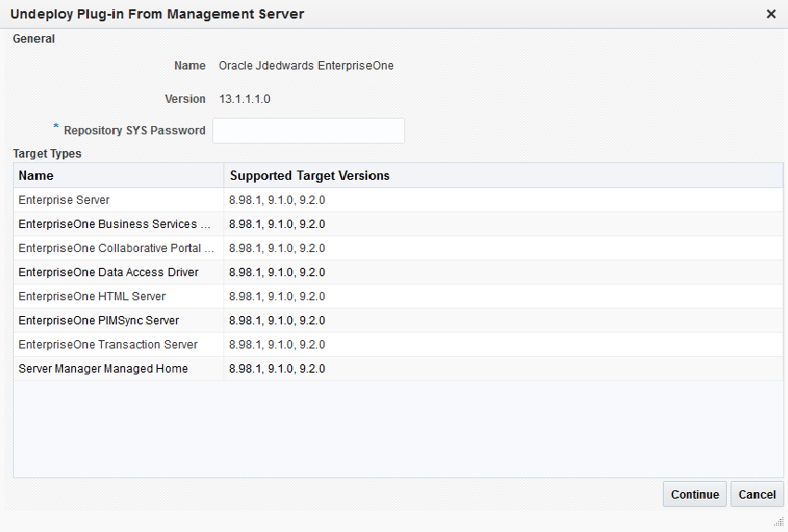Screen dimensions: 788x532
Task: Focus the Repository SYS Password field
Action: click(309, 131)
